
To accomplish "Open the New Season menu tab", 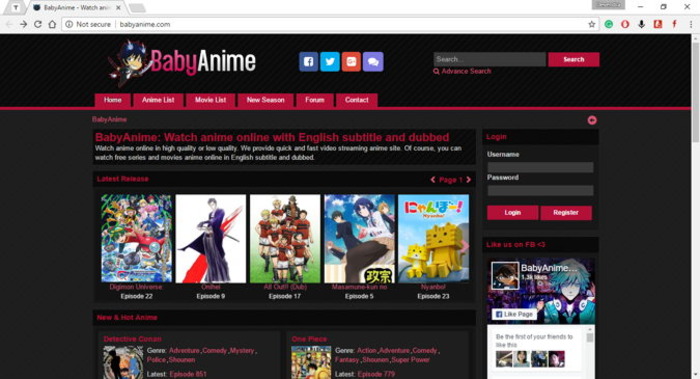I will (266, 100).
